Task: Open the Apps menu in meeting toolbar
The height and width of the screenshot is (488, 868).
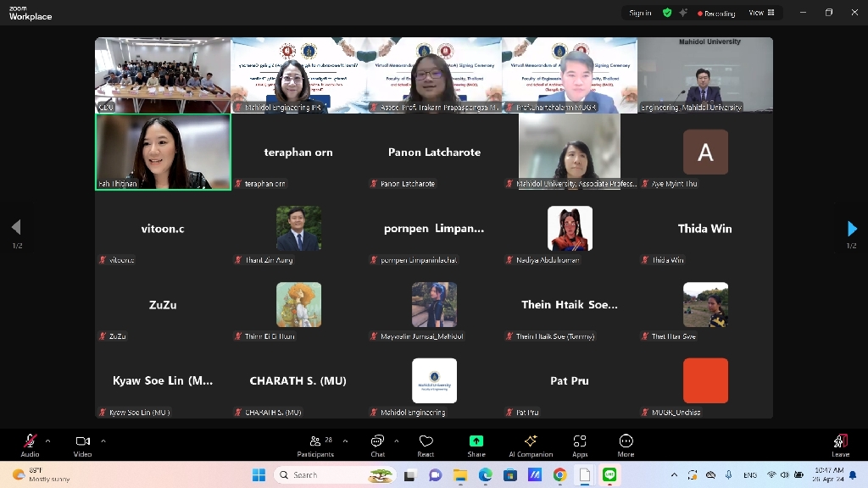Action: 580,444
